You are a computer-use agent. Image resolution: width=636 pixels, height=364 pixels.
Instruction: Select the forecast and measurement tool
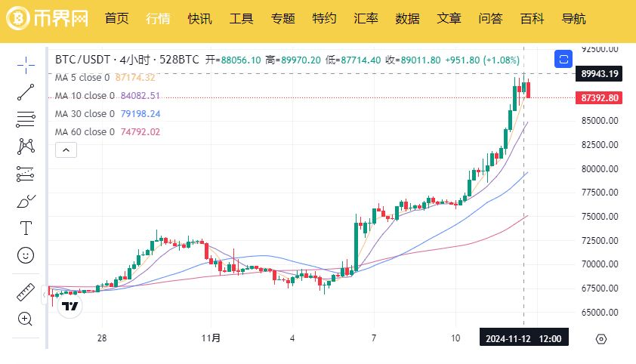pos(26,174)
